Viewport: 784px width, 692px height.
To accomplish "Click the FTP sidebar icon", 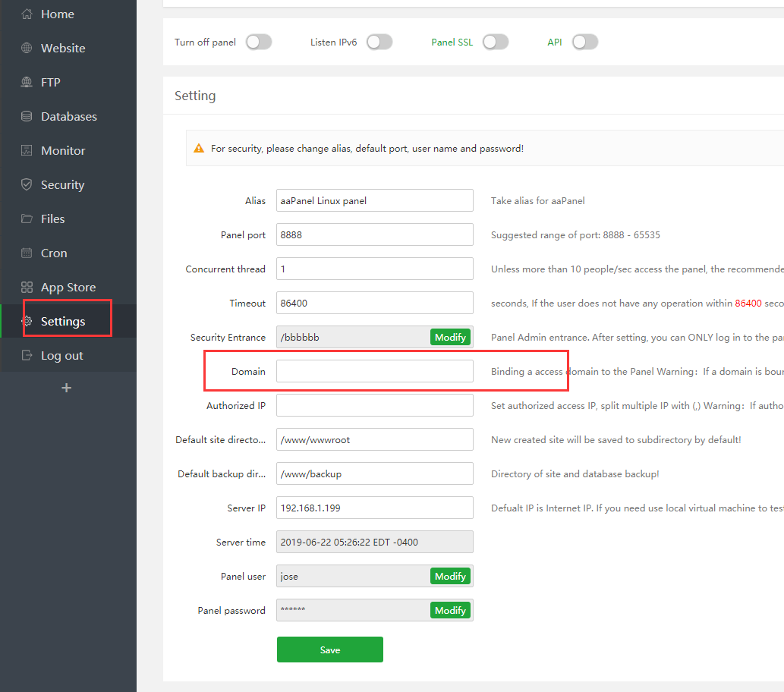I will [27, 82].
